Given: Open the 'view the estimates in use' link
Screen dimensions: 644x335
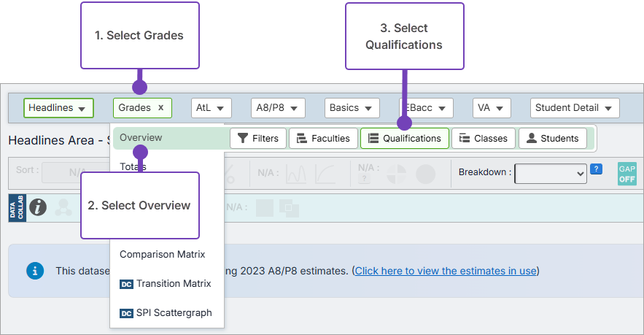Looking at the screenshot, I should pos(446,271).
